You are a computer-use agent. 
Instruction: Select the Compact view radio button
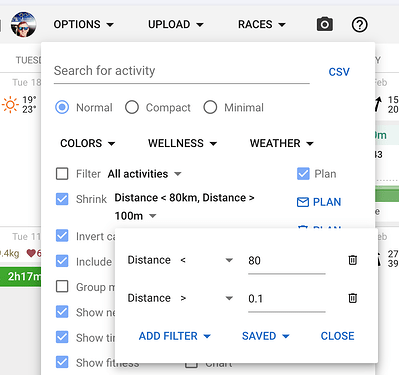tap(132, 107)
